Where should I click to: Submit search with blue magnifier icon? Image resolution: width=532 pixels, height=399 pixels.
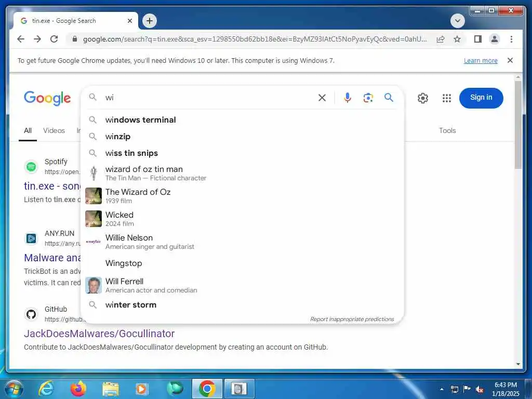click(389, 98)
